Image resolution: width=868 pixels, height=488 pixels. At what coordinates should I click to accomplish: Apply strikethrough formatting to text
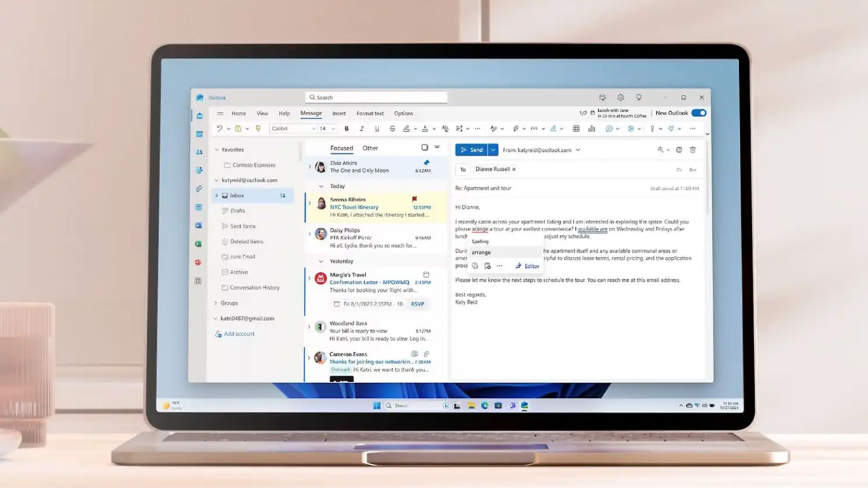point(392,129)
